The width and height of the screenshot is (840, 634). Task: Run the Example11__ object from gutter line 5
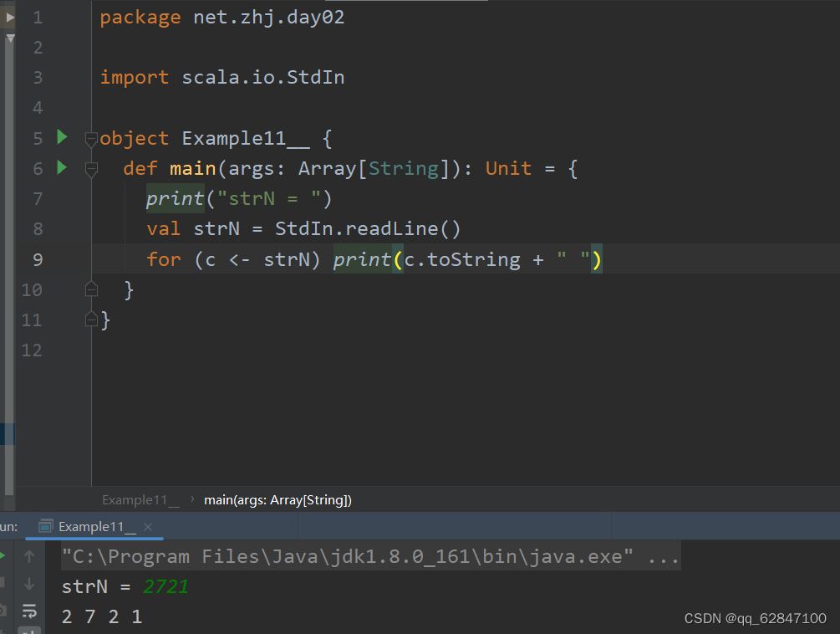coord(62,137)
